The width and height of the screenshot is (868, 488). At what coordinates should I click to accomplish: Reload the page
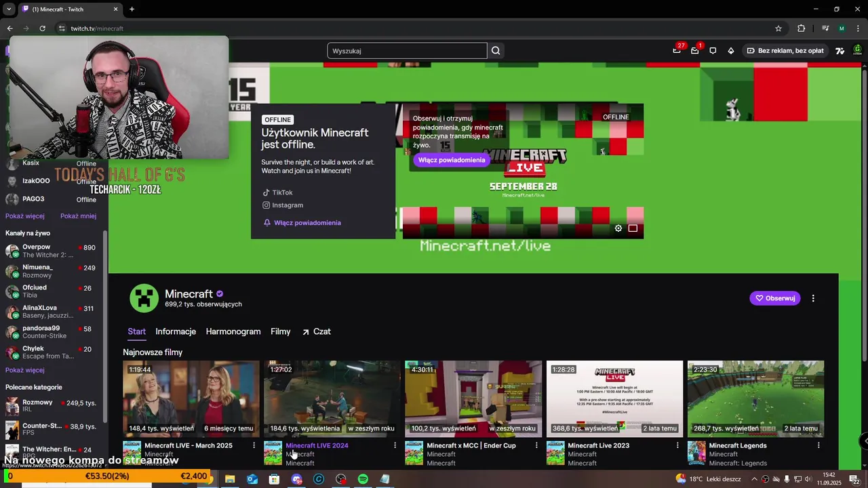[x=42, y=28]
